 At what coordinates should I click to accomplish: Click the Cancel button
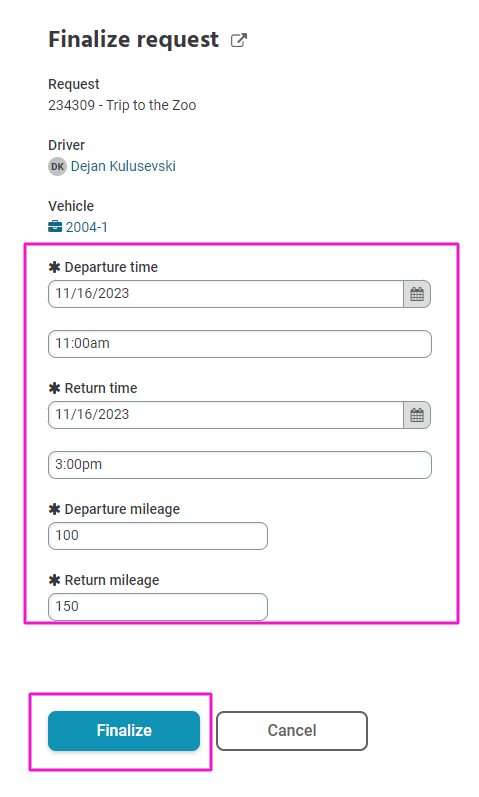292,731
